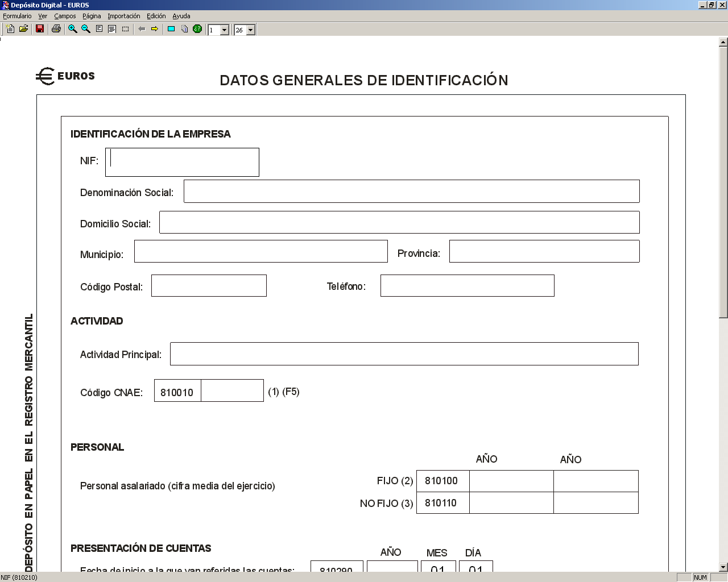This screenshot has height=582, width=728.
Task: Click the Código CNAE value field
Action: 232,390
